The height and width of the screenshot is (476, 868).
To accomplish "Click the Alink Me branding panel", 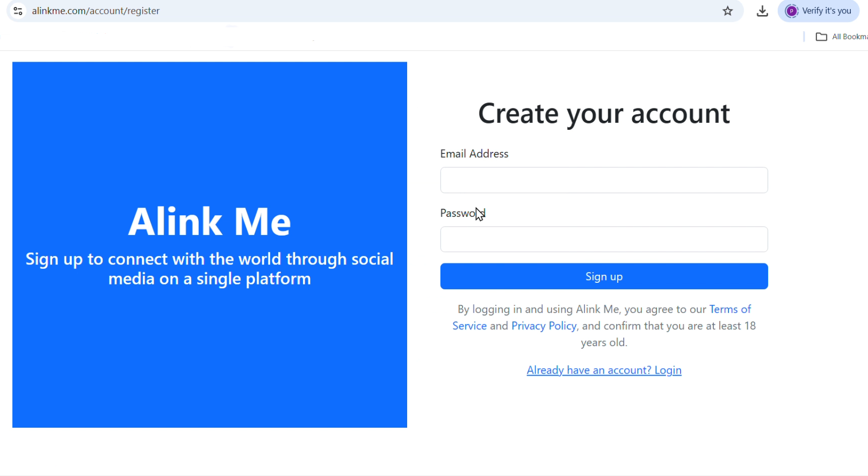I will click(209, 244).
